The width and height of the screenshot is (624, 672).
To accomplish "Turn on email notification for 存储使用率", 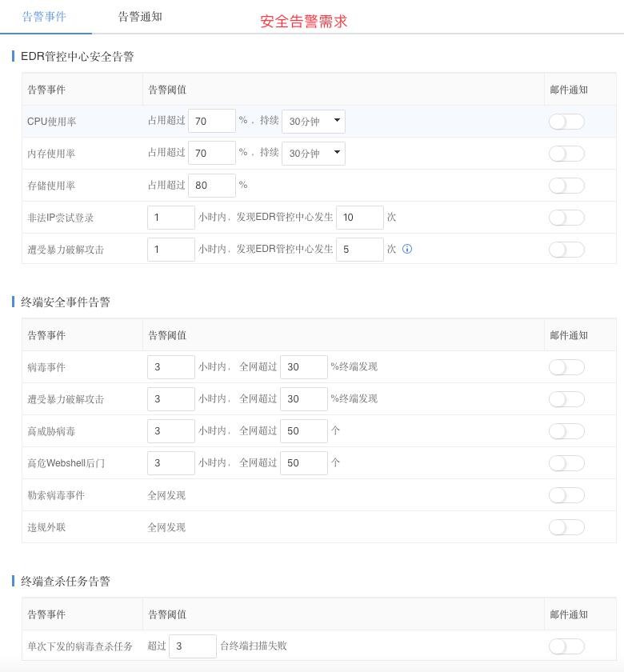I will (566, 186).
